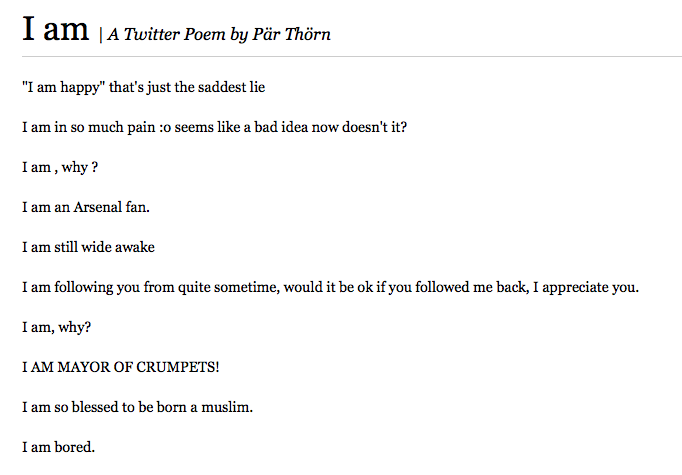Click the line "I AM MAYOR OF CRUMPETS!"
This screenshot has height=475, width=682.
coord(120,367)
